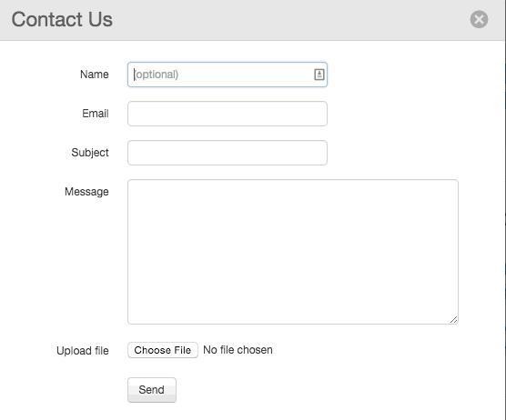
Task: Select the Subject text field
Action: 228,153
